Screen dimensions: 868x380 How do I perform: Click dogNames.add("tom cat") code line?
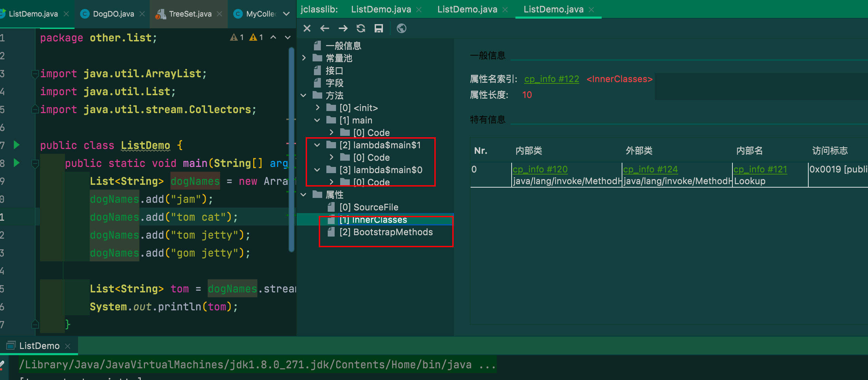click(164, 217)
